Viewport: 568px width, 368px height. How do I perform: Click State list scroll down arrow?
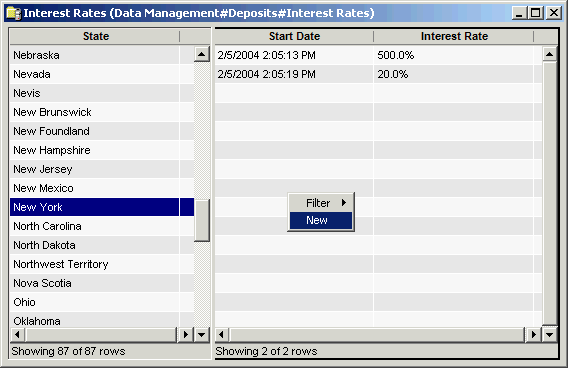pyautogui.click(x=202, y=334)
